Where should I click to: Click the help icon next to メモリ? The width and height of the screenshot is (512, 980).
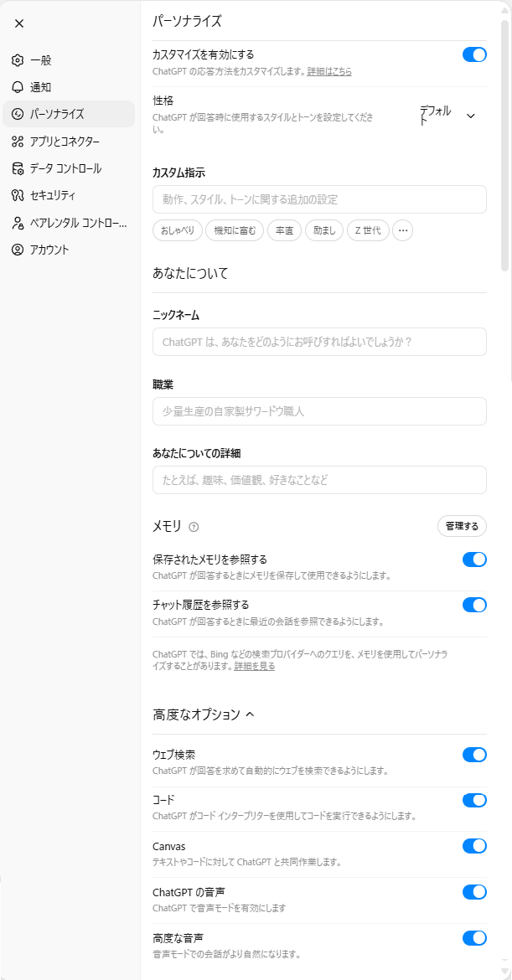[x=194, y=527]
